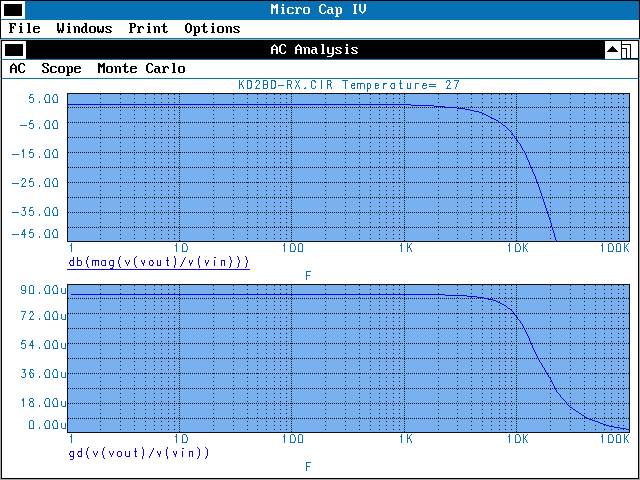
Task: Click the 90.00u group delay axis label
Action: point(43,290)
